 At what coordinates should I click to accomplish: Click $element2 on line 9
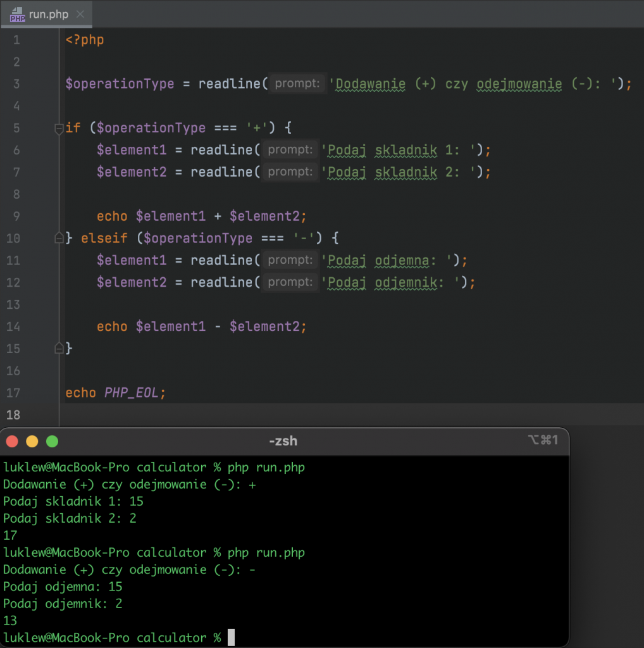(265, 216)
